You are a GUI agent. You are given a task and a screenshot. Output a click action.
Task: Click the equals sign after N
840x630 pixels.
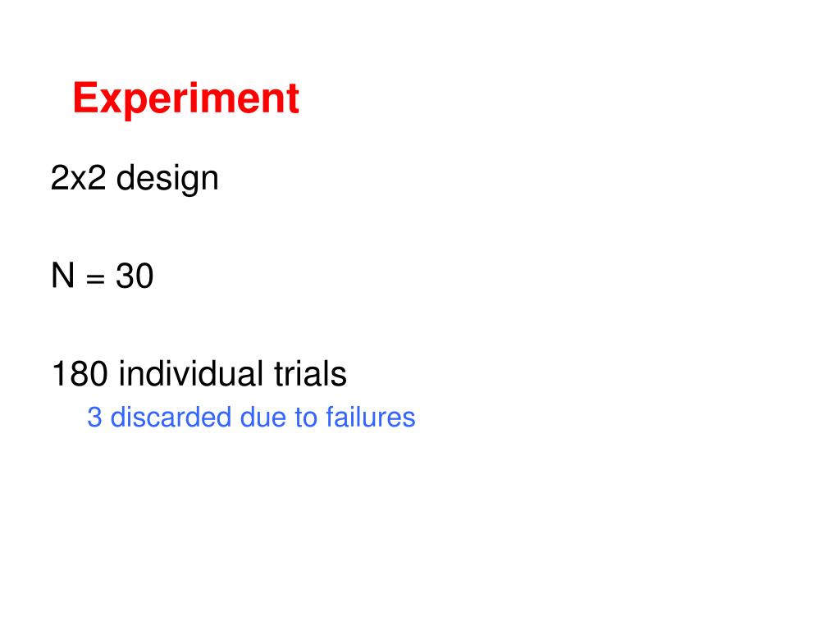coord(95,279)
